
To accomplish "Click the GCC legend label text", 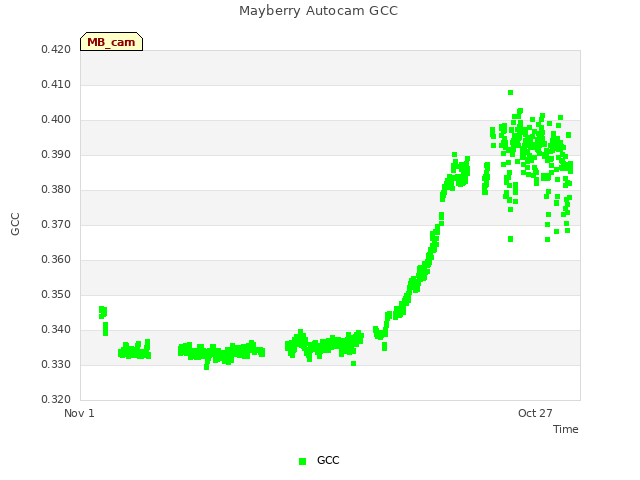I will (328, 460).
